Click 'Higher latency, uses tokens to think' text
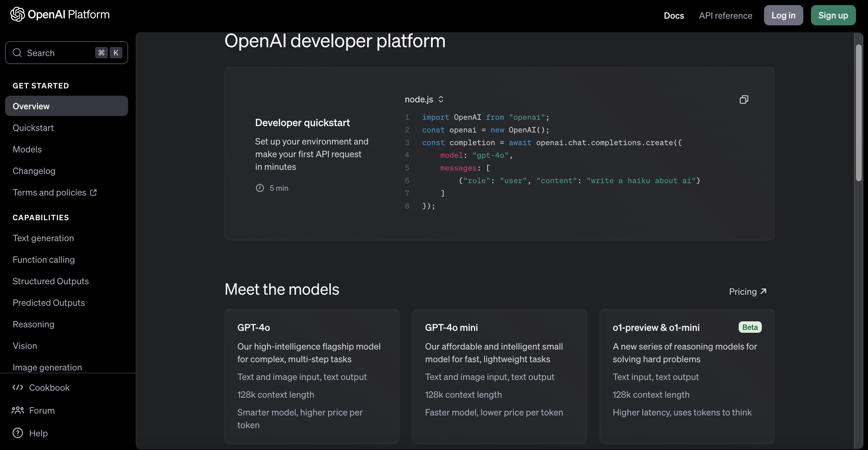 pyautogui.click(x=682, y=412)
